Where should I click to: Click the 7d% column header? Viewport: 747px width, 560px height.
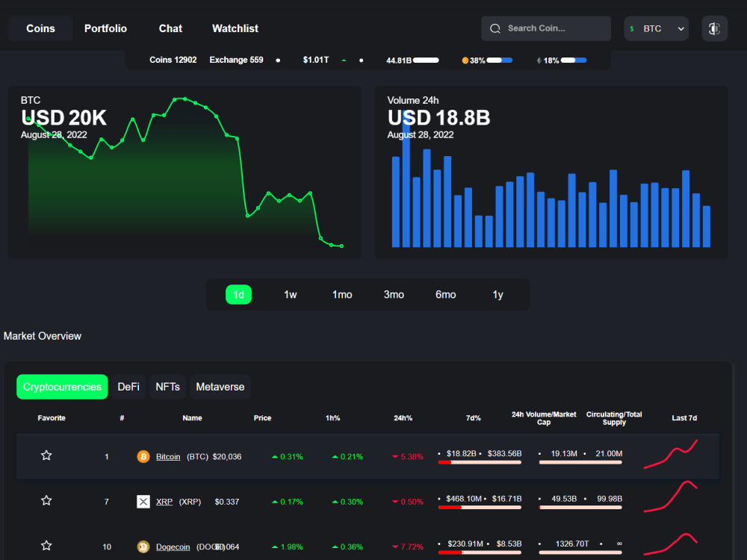click(x=473, y=418)
